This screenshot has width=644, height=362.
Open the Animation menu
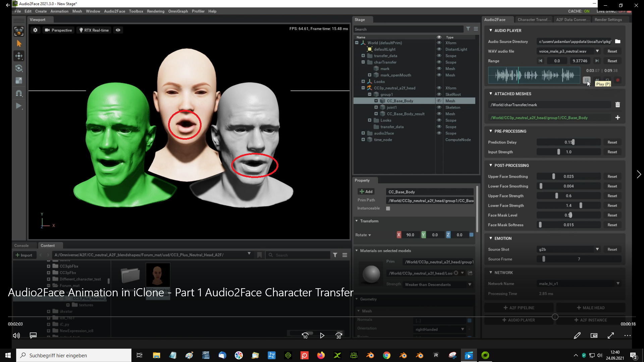point(59,11)
